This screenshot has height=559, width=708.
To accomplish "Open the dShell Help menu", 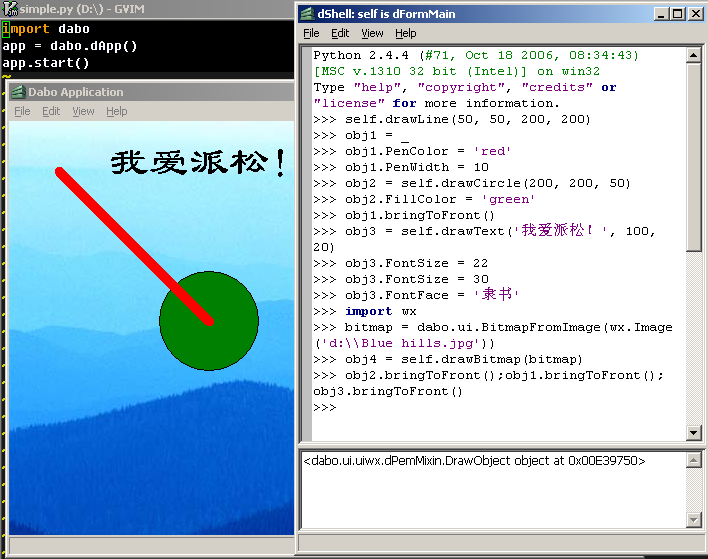I will point(405,33).
